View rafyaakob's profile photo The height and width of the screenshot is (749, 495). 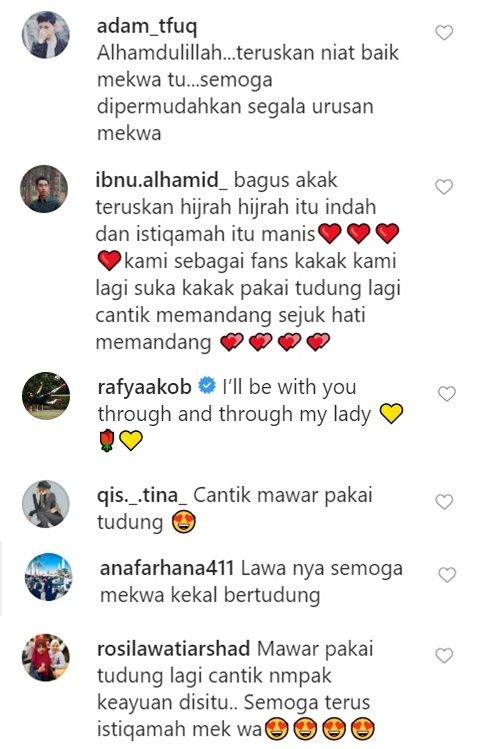(x=46, y=396)
